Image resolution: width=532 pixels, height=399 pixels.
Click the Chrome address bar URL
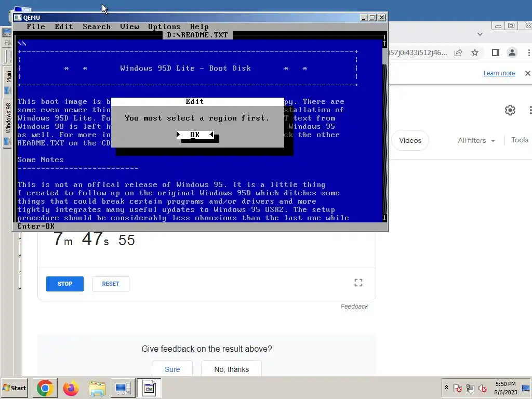[418, 52]
